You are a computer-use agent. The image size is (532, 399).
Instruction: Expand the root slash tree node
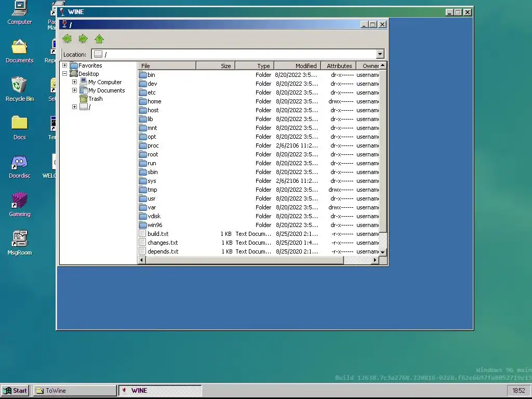pos(75,107)
